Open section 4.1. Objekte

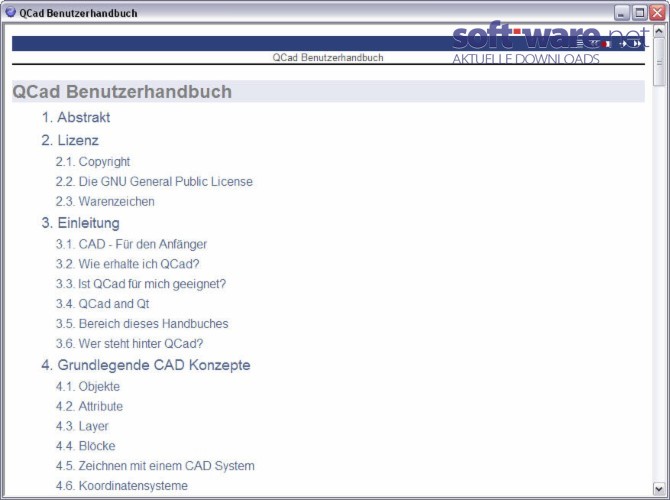coord(88,386)
